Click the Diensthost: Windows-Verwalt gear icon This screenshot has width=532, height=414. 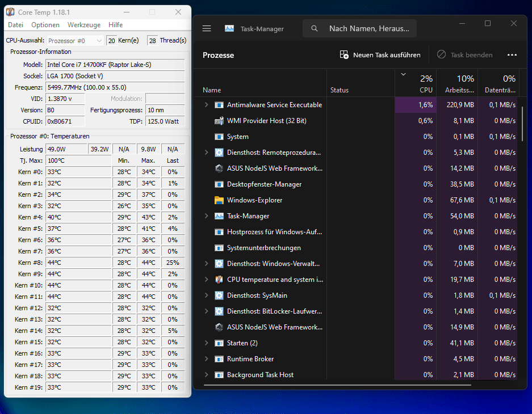click(219, 264)
